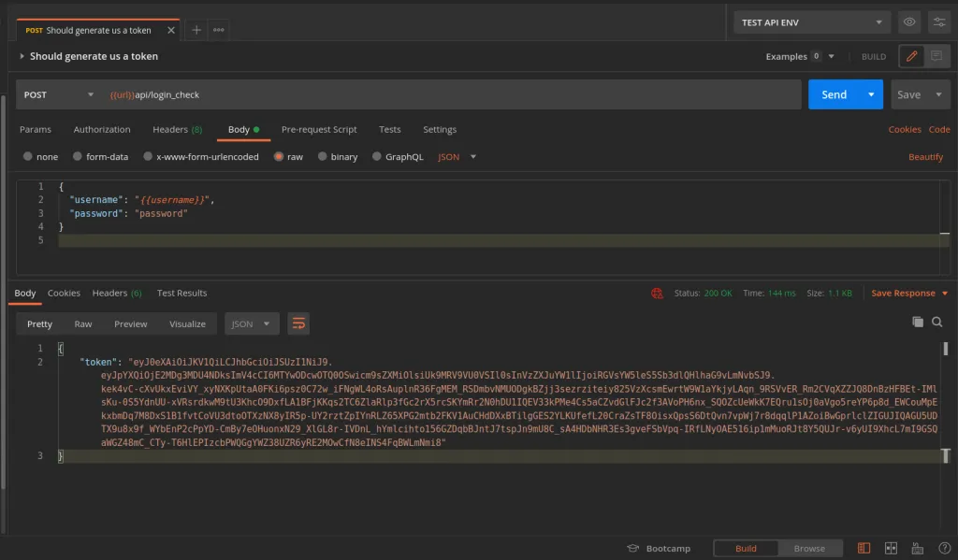
Task: Choose binary body option
Action: pos(323,157)
